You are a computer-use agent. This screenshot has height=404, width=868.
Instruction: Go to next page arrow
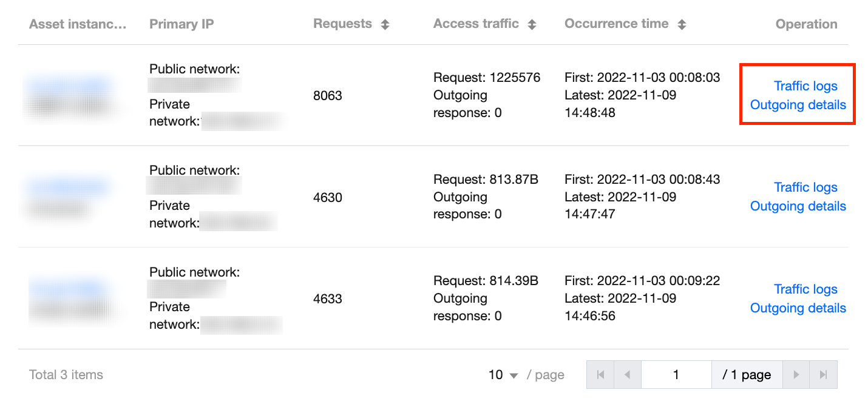[796, 375]
